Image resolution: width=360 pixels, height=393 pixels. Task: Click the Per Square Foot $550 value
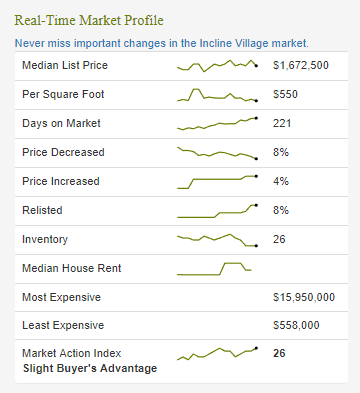point(285,94)
